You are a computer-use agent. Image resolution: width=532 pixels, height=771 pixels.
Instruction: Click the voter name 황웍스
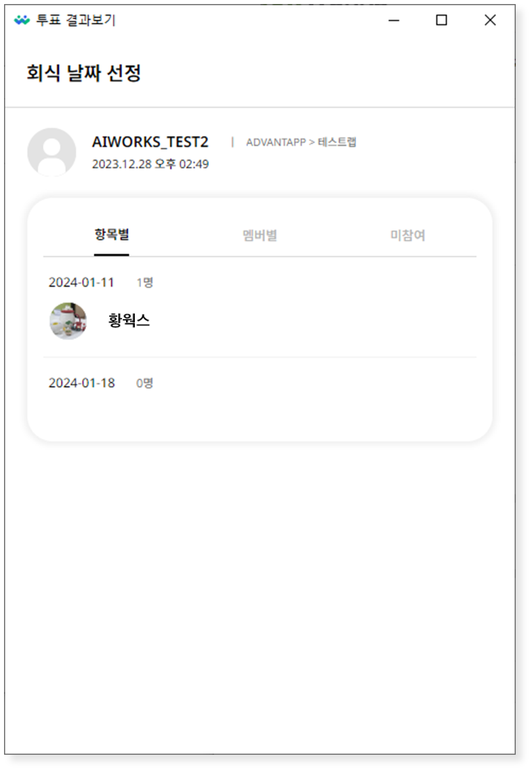(129, 320)
